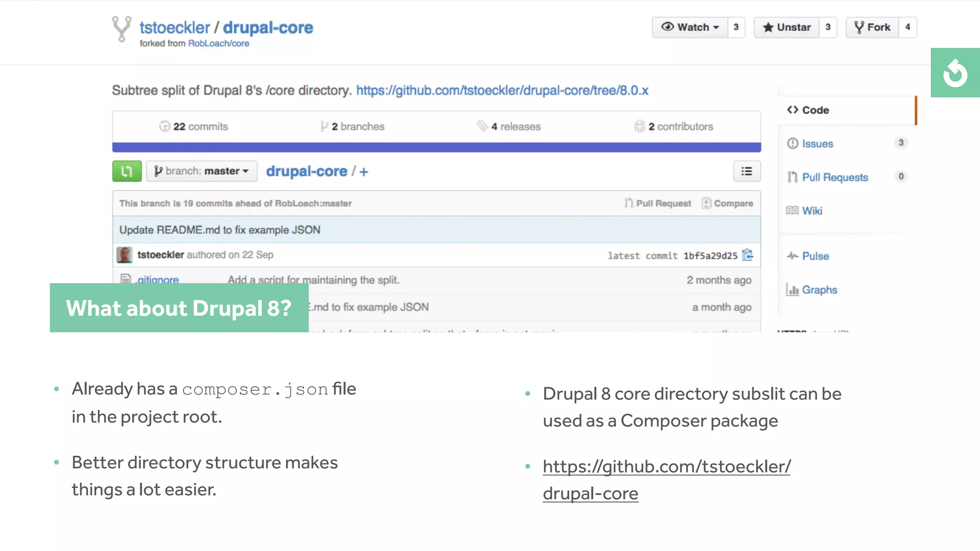Click the watchers count 3
The width and height of the screenshot is (980, 551).
click(736, 27)
